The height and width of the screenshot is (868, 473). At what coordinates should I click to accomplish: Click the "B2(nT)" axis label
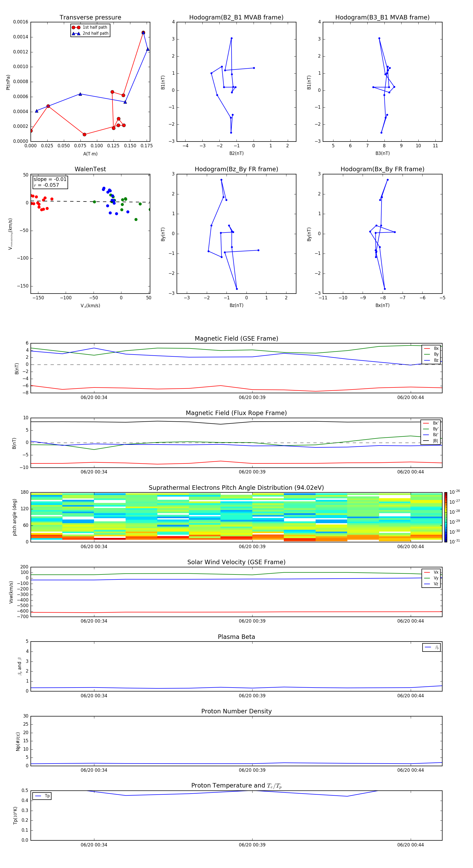(x=236, y=153)
